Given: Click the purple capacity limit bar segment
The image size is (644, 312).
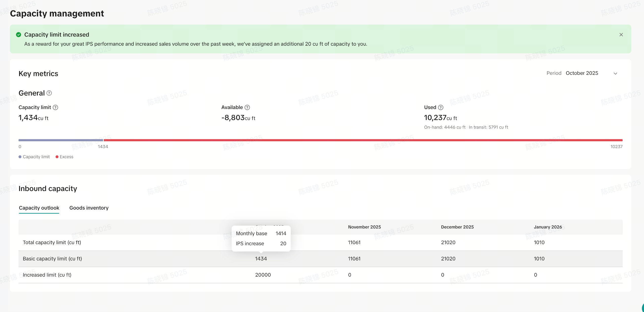Looking at the screenshot, I should pyautogui.click(x=61, y=140).
